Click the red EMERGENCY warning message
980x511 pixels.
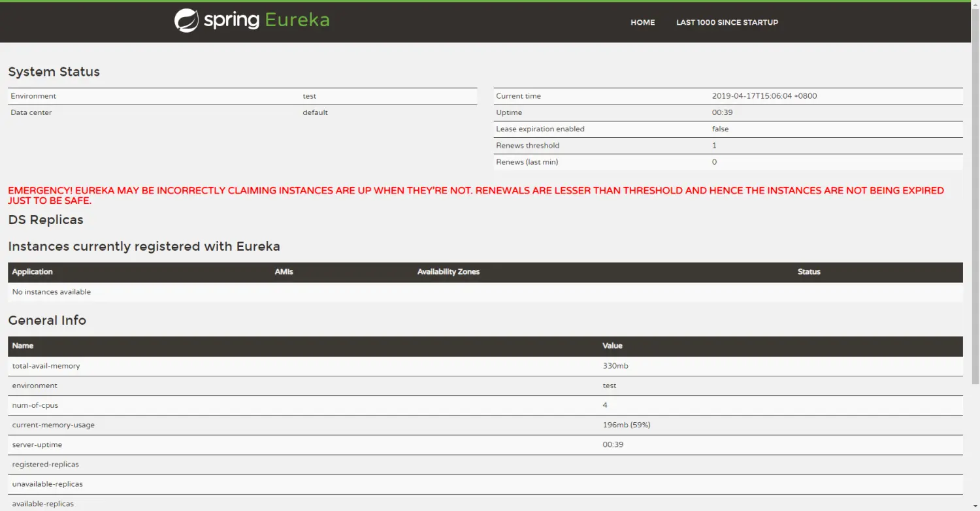point(476,195)
